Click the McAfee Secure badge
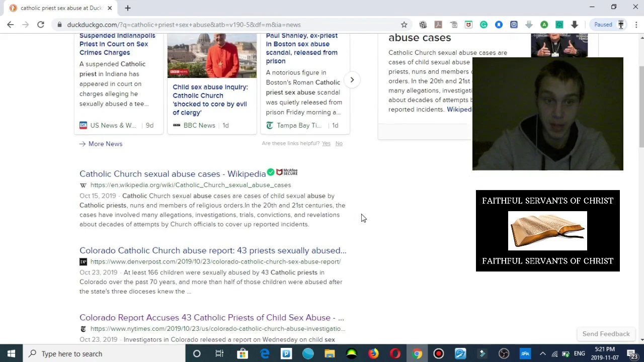 pyautogui.click(x=287, y=172)
